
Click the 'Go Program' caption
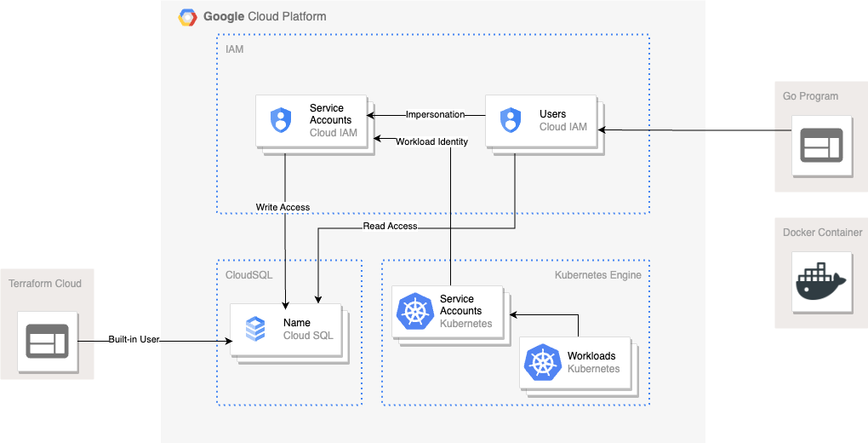(x=810, y=96)
